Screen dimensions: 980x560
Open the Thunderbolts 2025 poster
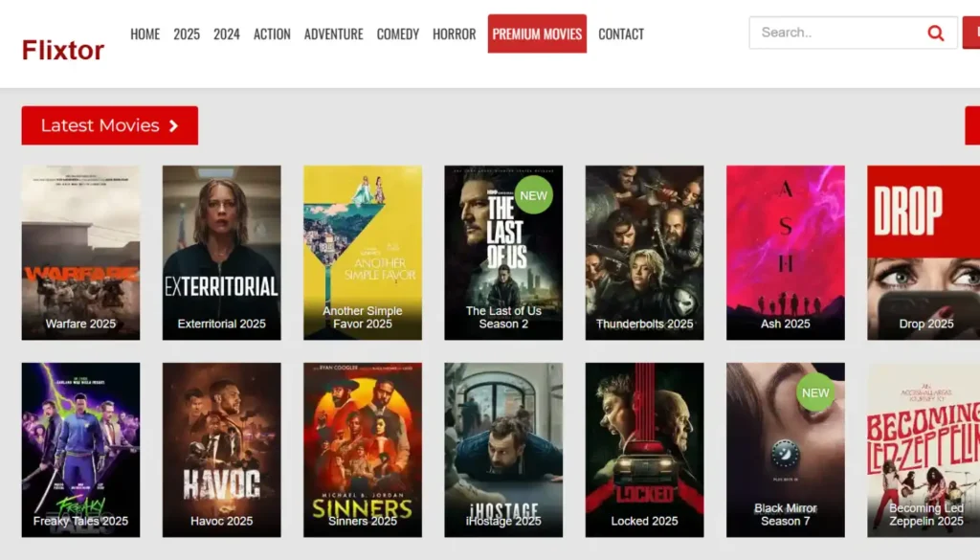[x=644, y=253]
